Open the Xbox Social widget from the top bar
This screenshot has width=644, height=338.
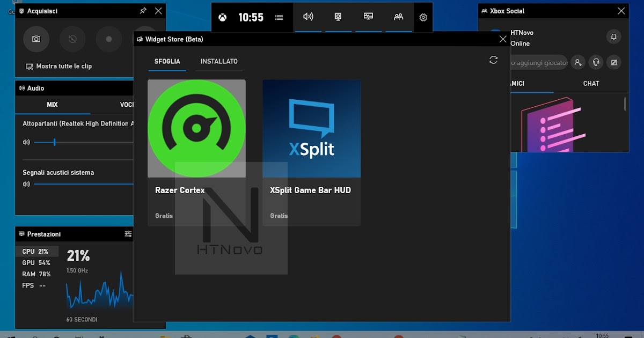click(x=398, y=17)
